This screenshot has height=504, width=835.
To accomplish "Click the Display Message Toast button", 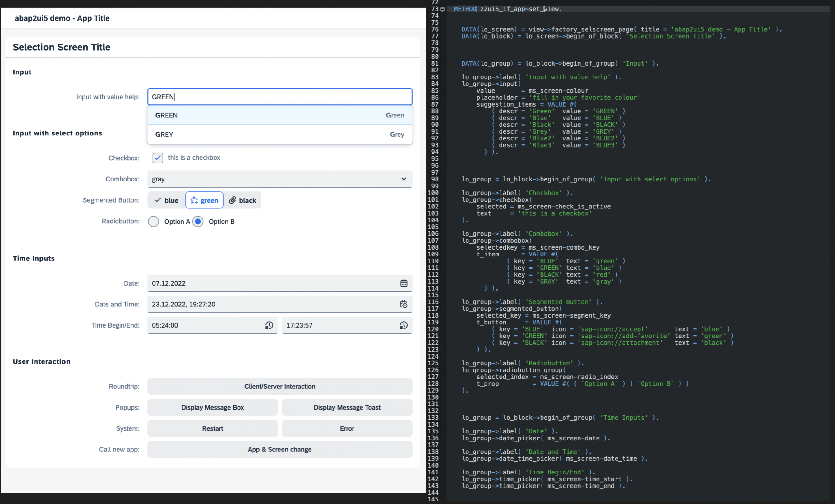I will (347, 407).
